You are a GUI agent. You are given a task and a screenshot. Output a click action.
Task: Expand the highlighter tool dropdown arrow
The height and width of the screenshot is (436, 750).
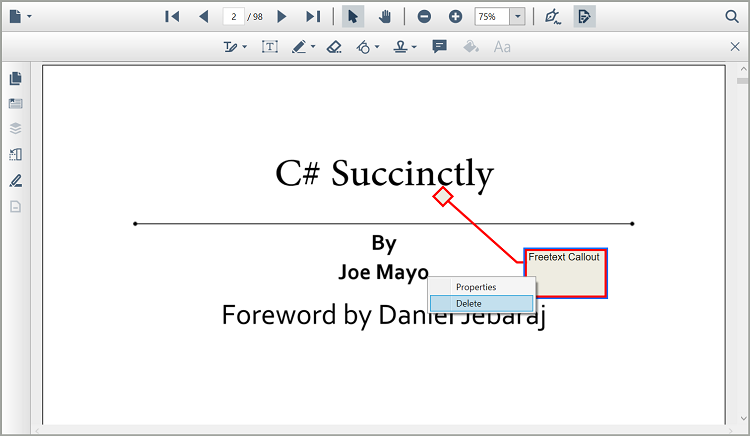pos(313,47)
